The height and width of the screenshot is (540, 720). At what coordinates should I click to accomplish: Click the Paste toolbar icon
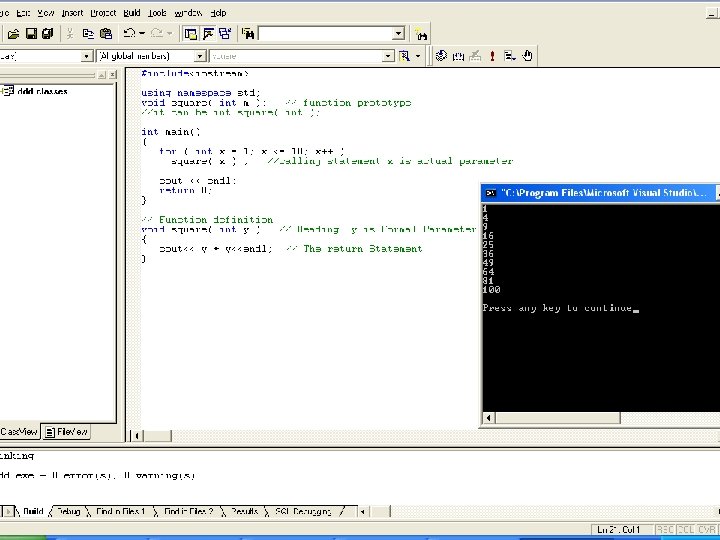pos(105,33)
